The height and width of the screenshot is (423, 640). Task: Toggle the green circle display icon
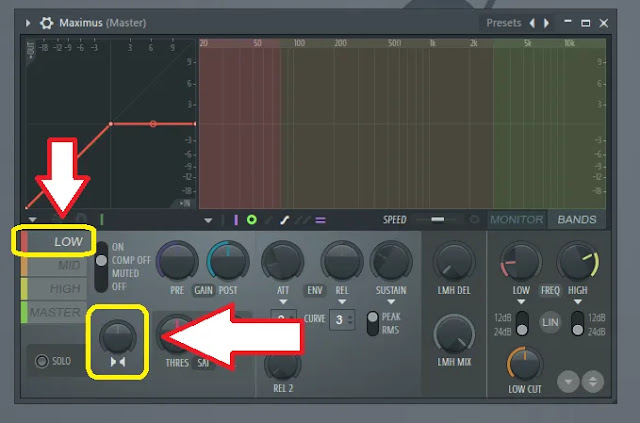[x=252, y=220]
